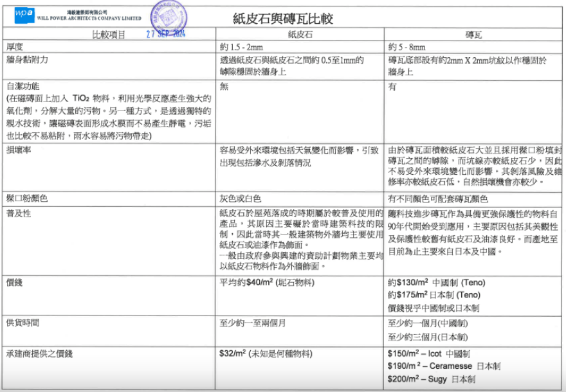This screenshot has width=566, height=392.
Task: Click the 自潔功能 row label
Action: (x=23, y=86)
